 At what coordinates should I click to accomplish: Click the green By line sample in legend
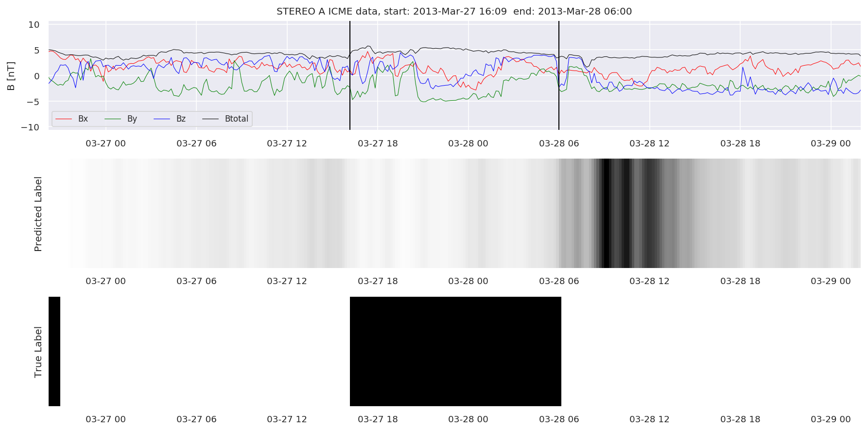[113, 119]
